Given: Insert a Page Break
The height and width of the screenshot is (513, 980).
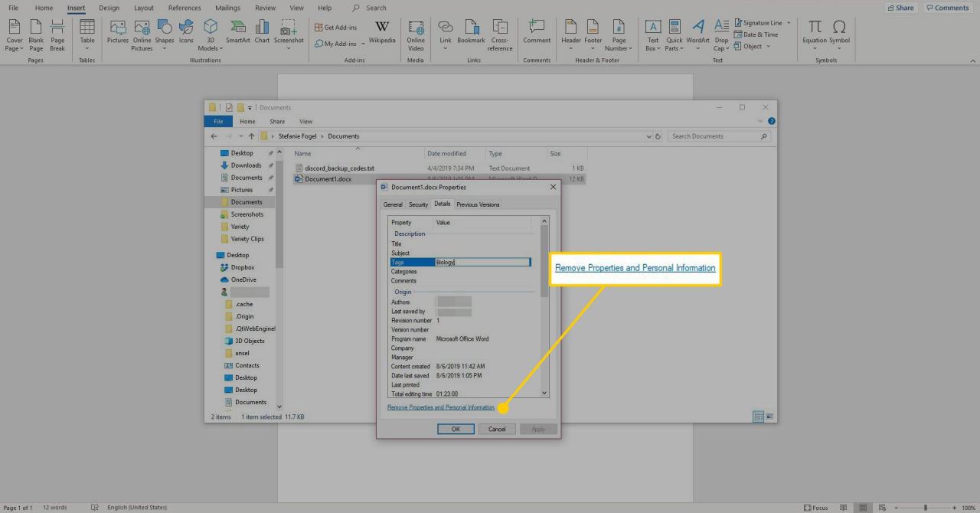Looking at the screenshot, I should coord(57,35).
